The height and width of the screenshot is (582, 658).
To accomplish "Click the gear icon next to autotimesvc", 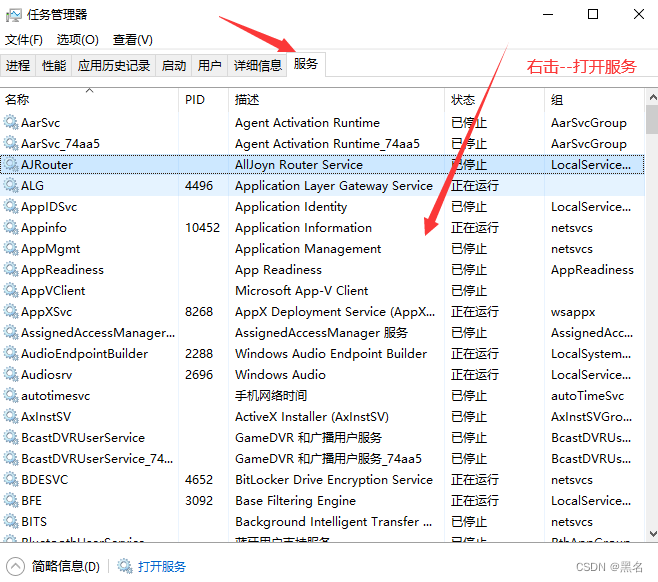I will click(11, 395).
